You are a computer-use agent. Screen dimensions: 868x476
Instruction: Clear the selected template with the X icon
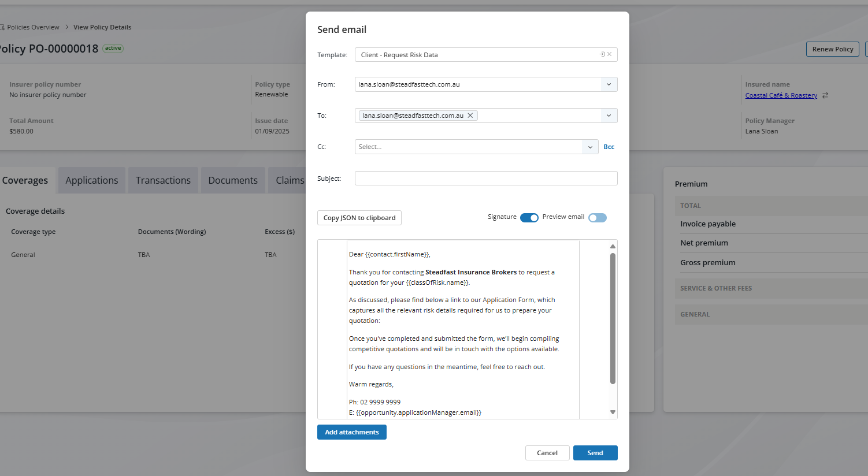pyautogui.click(x=610, y=54)
